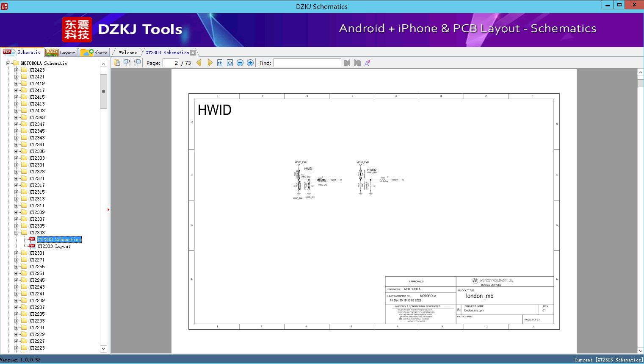The height and width of the screenshot is (364, 644).
Task: Click the HWID page heading text
Action: pyautogui.click(x=215, y=110)
